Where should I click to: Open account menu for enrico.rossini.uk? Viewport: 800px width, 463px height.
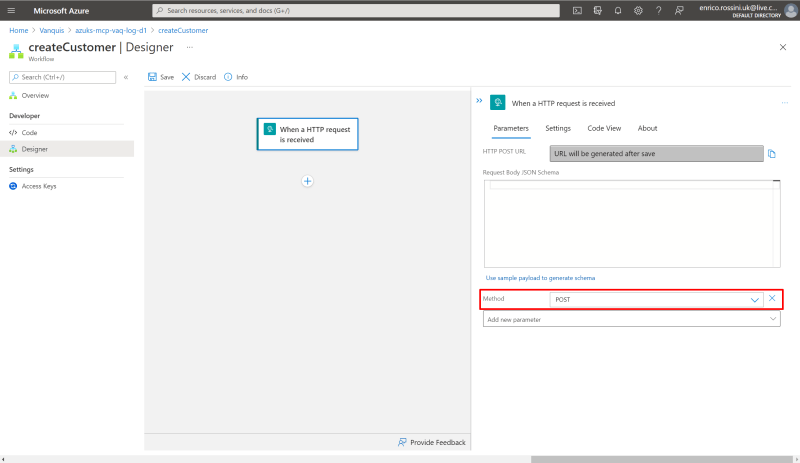[745, 10]
